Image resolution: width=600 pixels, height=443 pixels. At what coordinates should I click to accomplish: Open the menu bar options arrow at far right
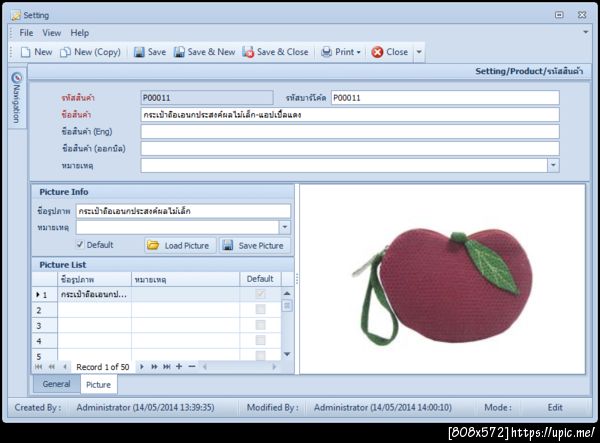(x=586, y=32)
